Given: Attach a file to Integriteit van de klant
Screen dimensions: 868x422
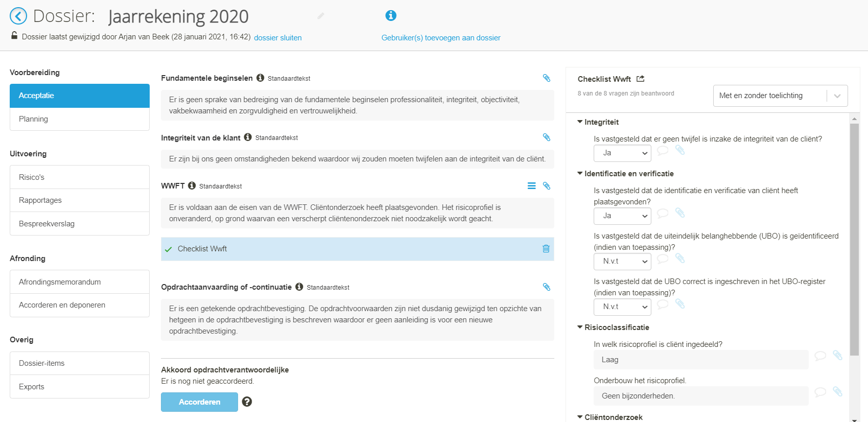Looking at the screenshot, I should pos(547,137).
